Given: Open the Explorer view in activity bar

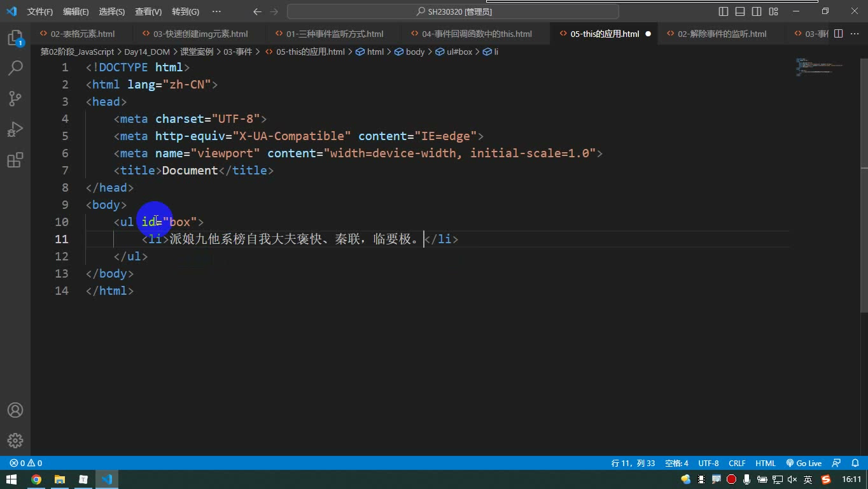Looking at the screenshot, I should click(x=15, y=38).
